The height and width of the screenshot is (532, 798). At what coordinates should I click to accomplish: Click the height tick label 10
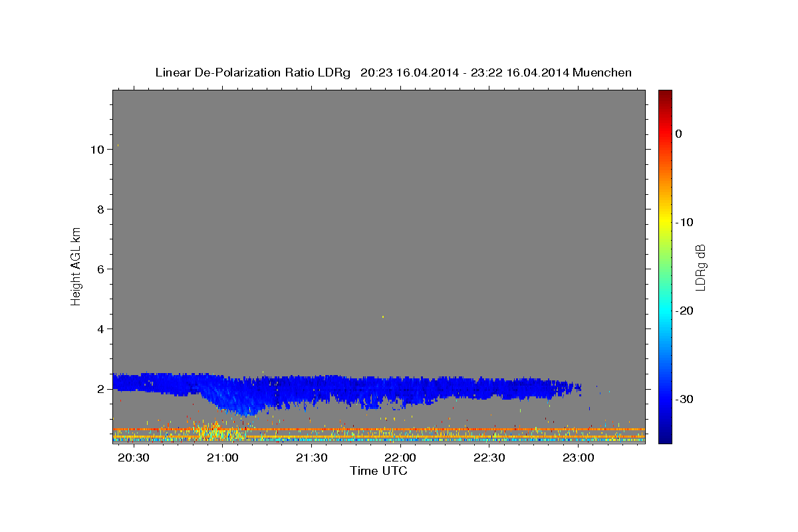tap(96, 150)
